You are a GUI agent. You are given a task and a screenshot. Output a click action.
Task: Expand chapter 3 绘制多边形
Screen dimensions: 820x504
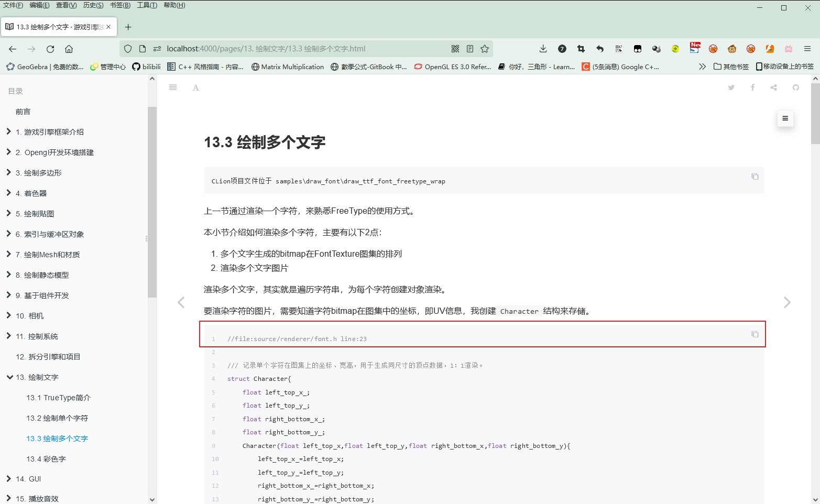(x=8, y=172)
